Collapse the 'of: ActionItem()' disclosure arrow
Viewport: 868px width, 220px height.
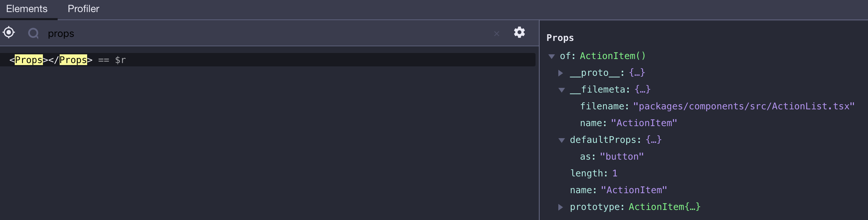[551, 56]
